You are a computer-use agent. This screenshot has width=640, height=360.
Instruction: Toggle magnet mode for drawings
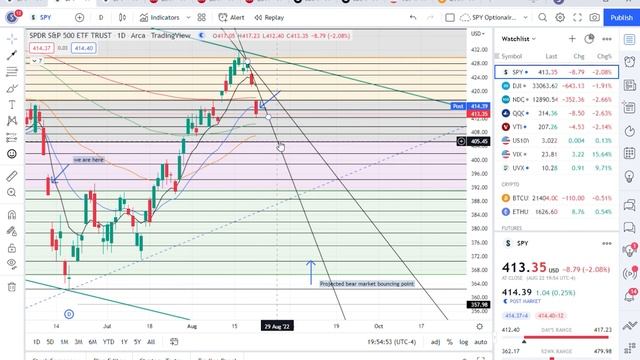pyautogui.click(x=12, y=215)
